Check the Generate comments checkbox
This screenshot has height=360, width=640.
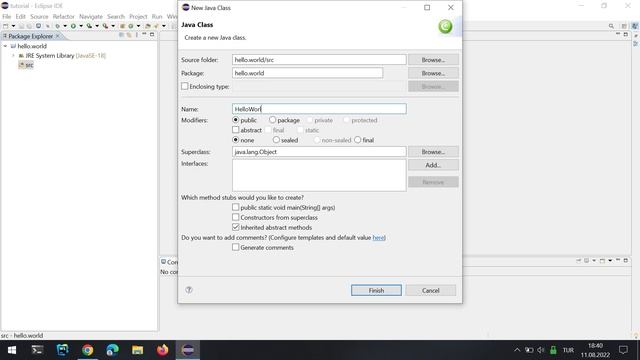[x=236, y=247]
